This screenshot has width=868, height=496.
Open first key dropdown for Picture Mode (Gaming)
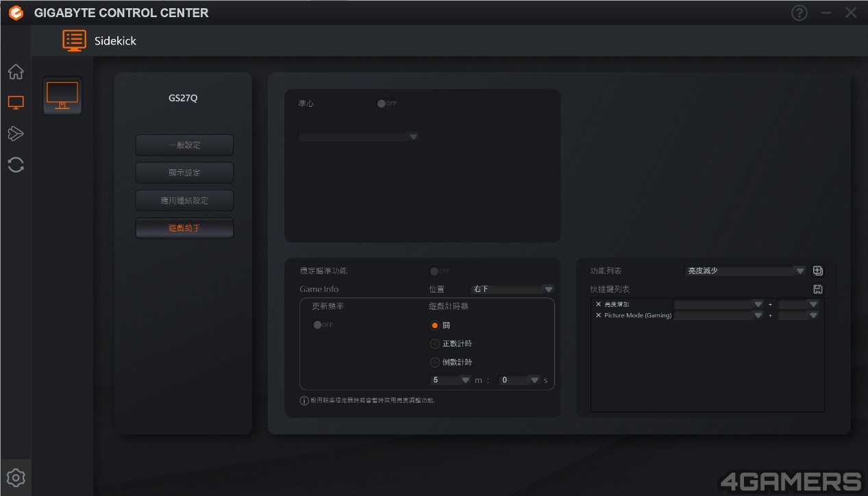tap(719, 315)
